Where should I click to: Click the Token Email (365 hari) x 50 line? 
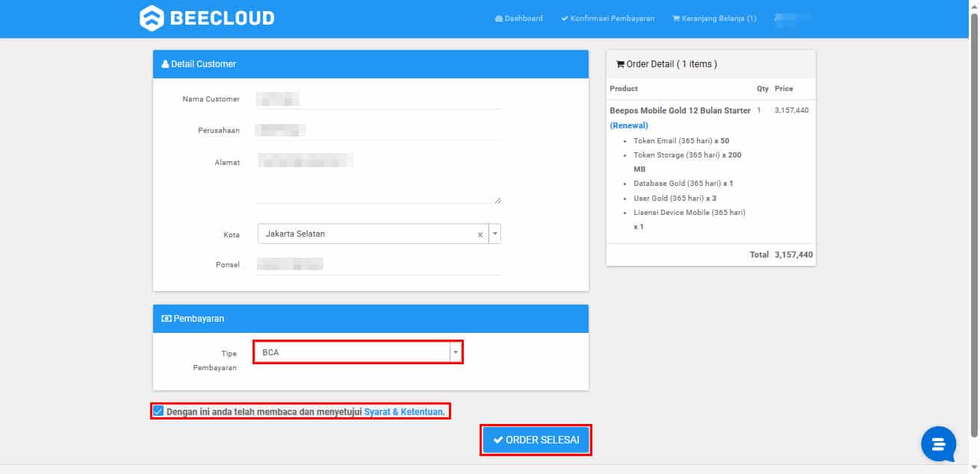[x=681, y=140]
